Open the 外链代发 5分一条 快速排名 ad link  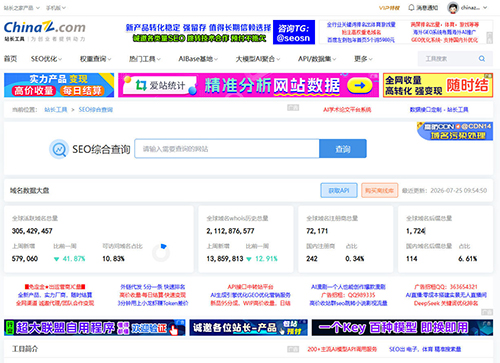(153, 287)
